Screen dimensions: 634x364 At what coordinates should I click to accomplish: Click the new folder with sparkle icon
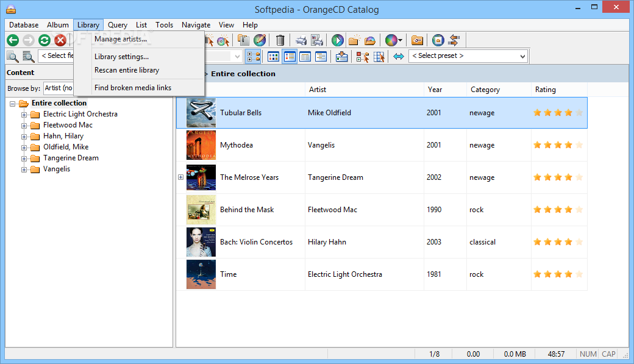pyautogui.click(x=354, y=40)
